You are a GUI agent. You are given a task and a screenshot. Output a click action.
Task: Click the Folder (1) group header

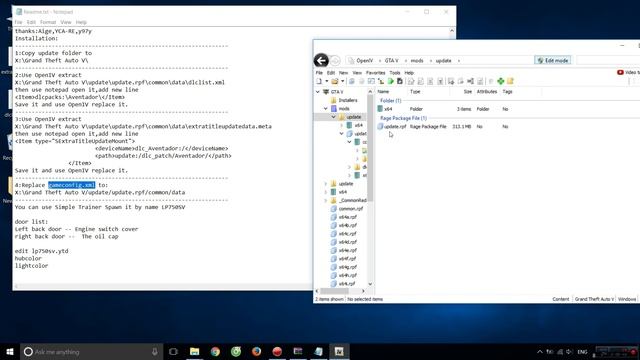pos(391,100)
